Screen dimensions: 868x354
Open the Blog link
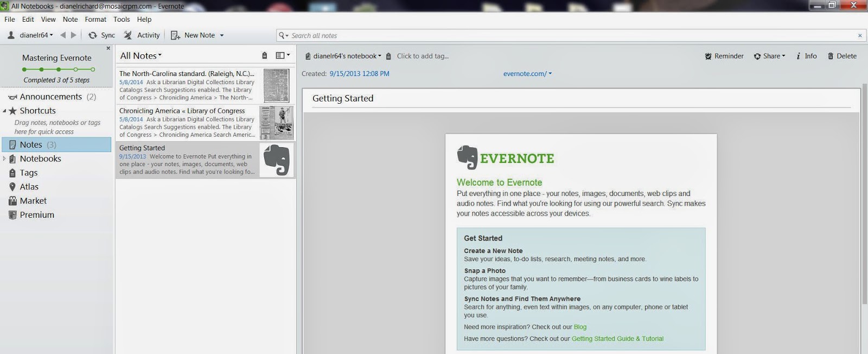point(580,327)
